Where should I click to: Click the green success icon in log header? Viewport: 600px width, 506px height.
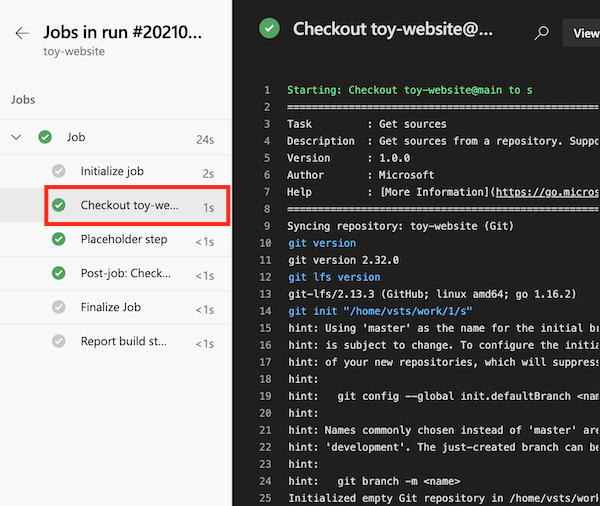coord(269,28)
